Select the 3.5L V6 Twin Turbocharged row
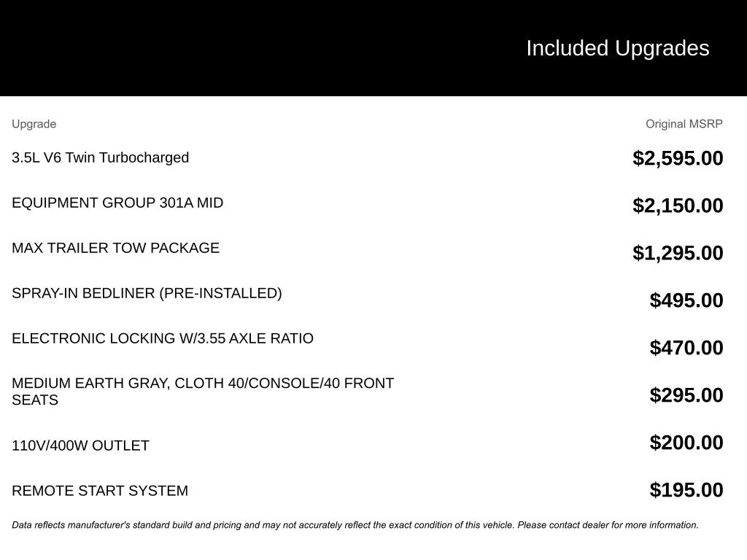This screenshot has width=747, height=560. pos(101,157)
